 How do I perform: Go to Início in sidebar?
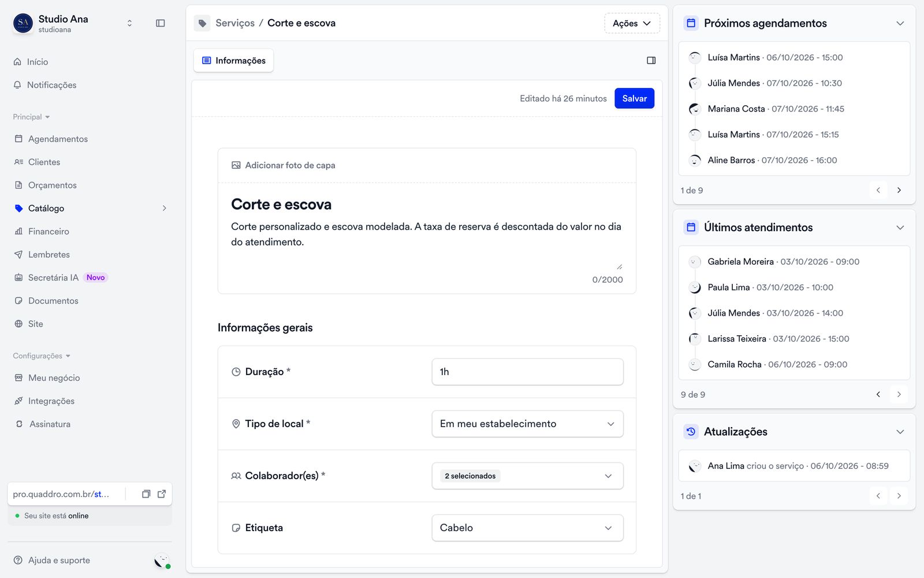point(37,62)
